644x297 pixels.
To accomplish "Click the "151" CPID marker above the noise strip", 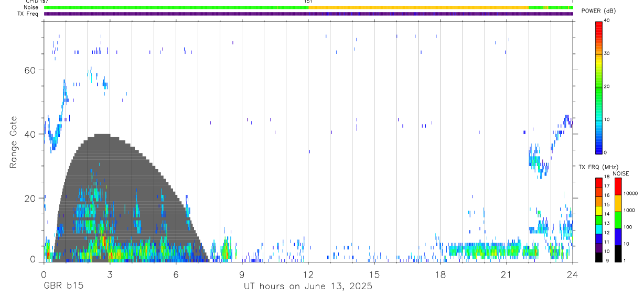I will coord(308,2).
